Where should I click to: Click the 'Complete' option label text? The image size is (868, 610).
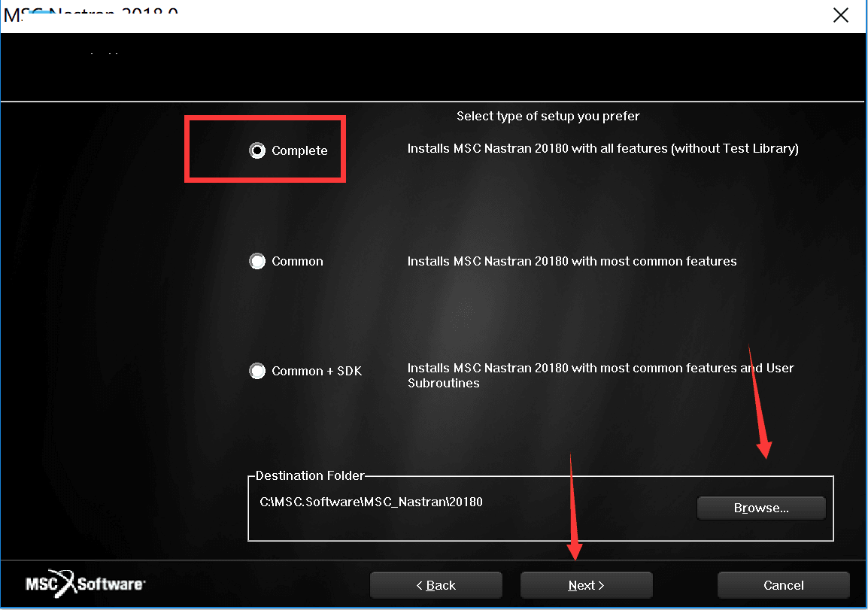pos(299,151)
